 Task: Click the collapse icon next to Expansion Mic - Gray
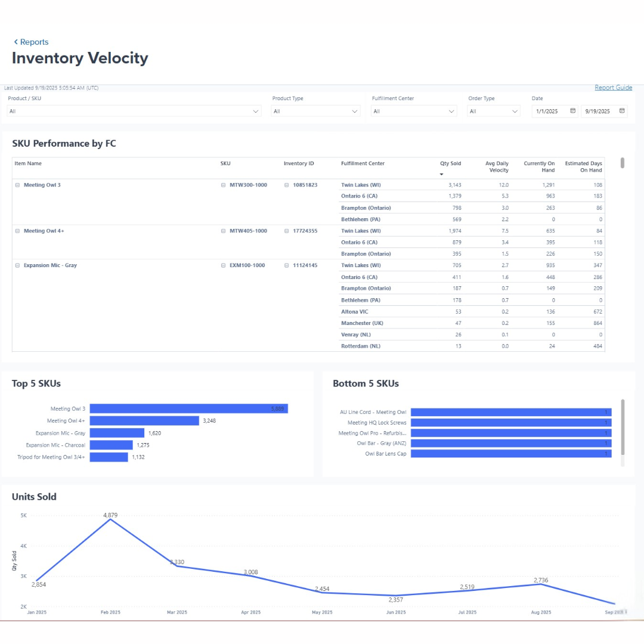[17, 265]
